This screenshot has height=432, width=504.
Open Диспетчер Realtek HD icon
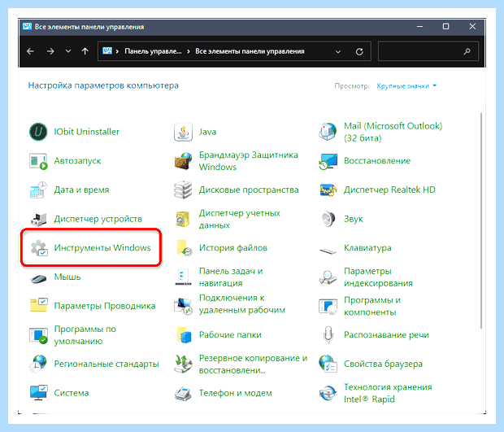328,190
